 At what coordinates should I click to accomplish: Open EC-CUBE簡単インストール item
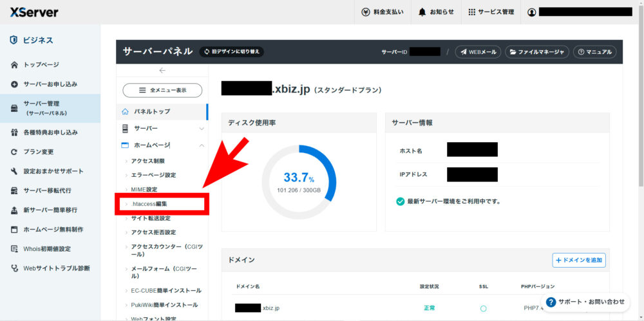166,290
